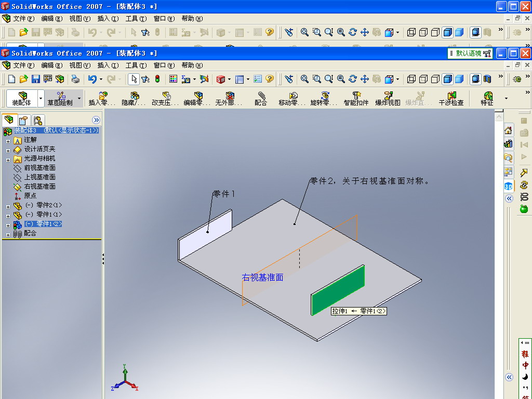Click the blue Undo arrow in front window
This screenshot has height=399, width=532.
click(92, 79)
